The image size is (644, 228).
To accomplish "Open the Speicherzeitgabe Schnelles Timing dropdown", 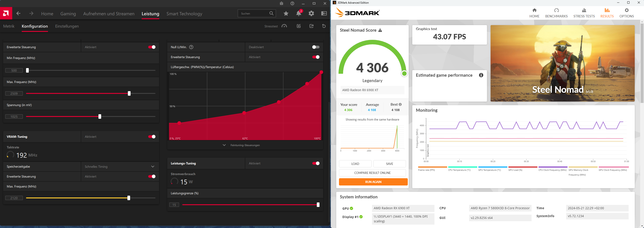I will pyautogui.click(x=120, y=167).
